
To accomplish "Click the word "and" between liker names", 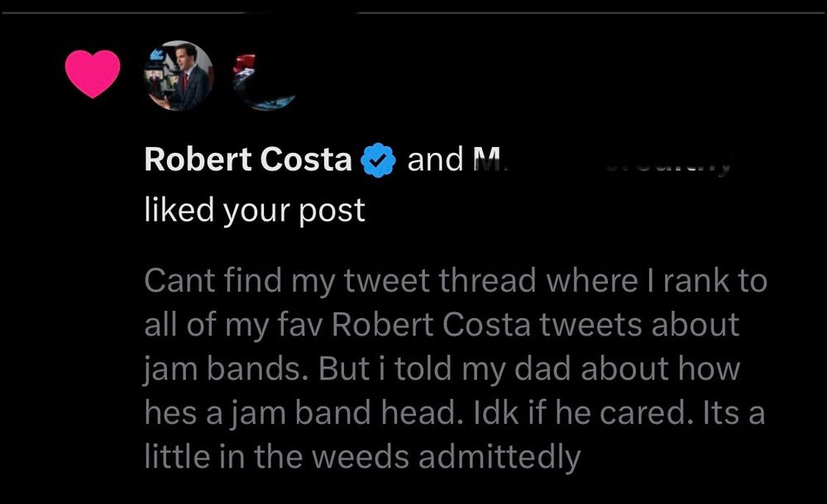I will 434,160.
